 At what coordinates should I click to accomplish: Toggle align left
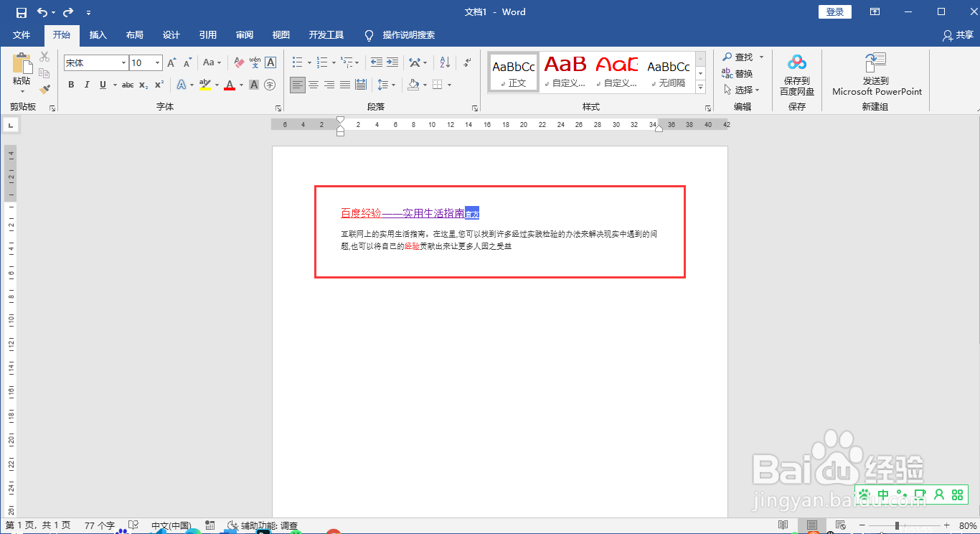298,85
